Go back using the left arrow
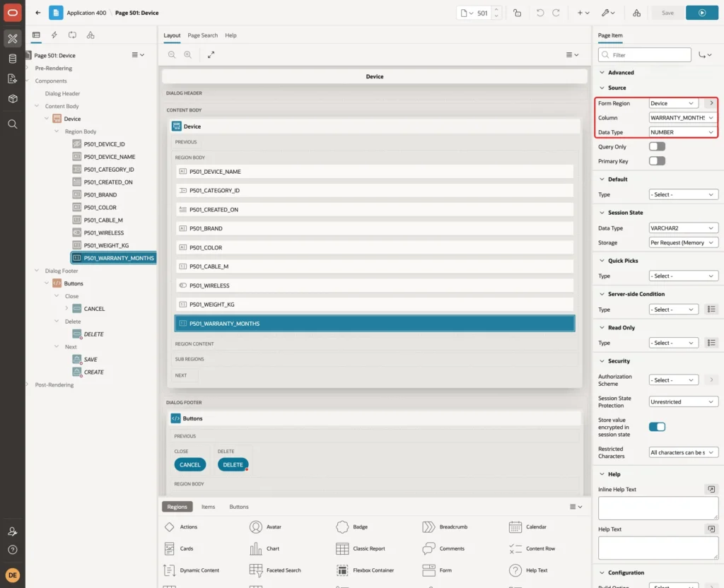 38,13
